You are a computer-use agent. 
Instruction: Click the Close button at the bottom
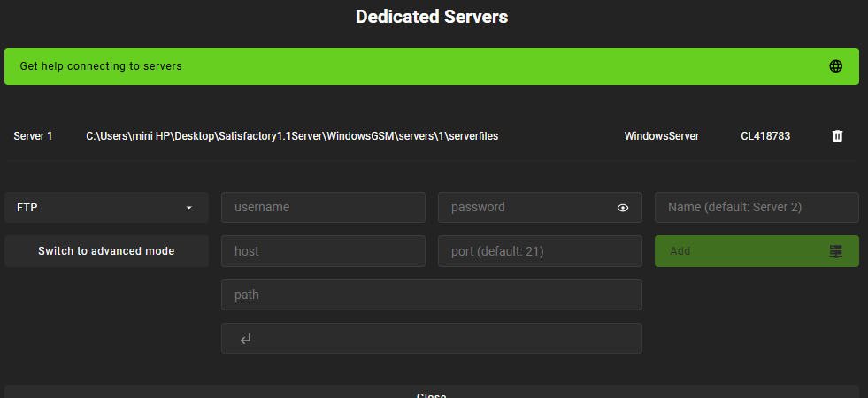432,393
